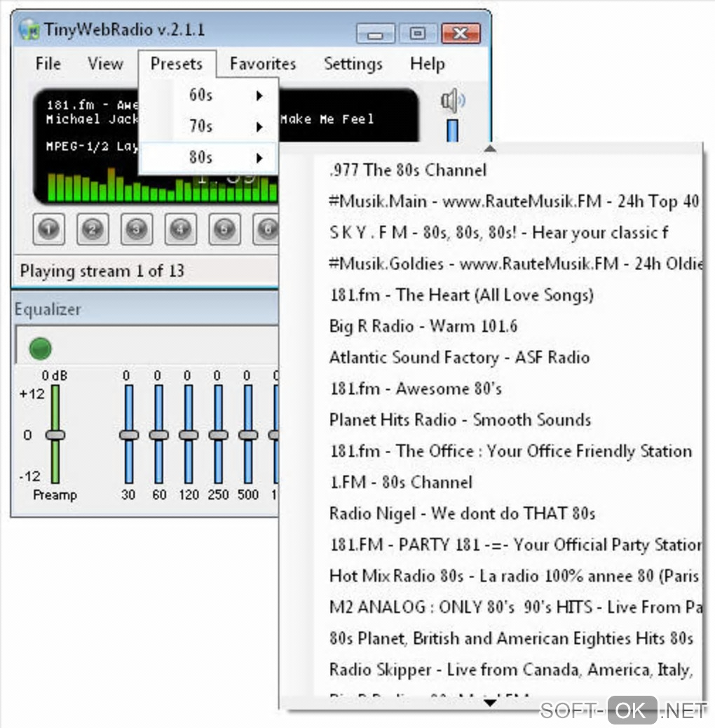Screen dimensions: 715x728
Task: Click the 250 Hz equalizer slider handle
Action: (218, 435)
